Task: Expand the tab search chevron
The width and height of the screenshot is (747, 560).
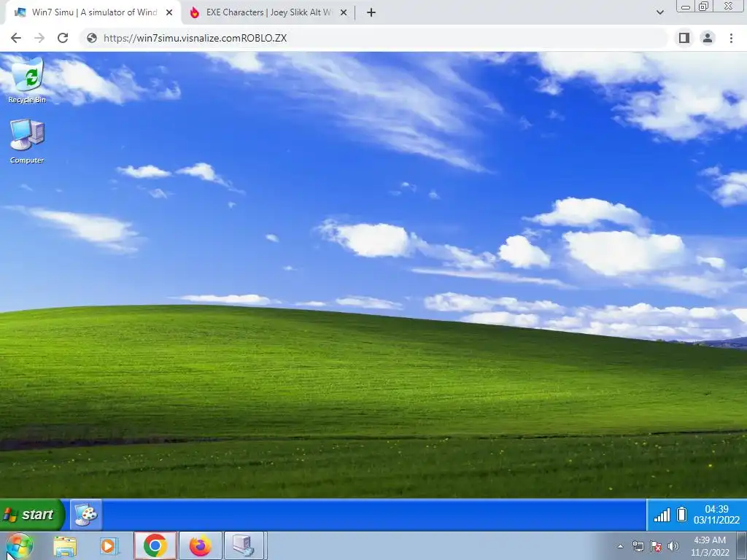Action: 659,12
